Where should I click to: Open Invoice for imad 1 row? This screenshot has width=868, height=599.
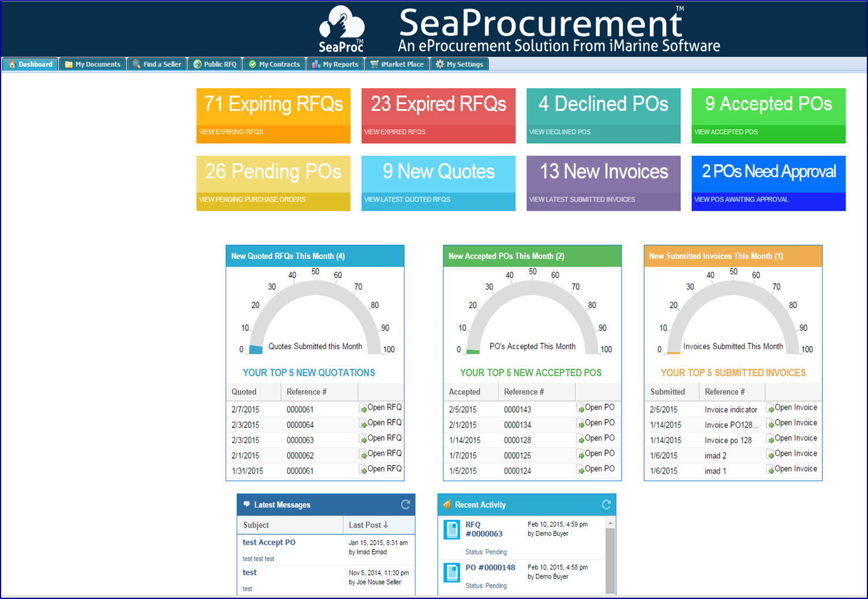pos(792,469)
